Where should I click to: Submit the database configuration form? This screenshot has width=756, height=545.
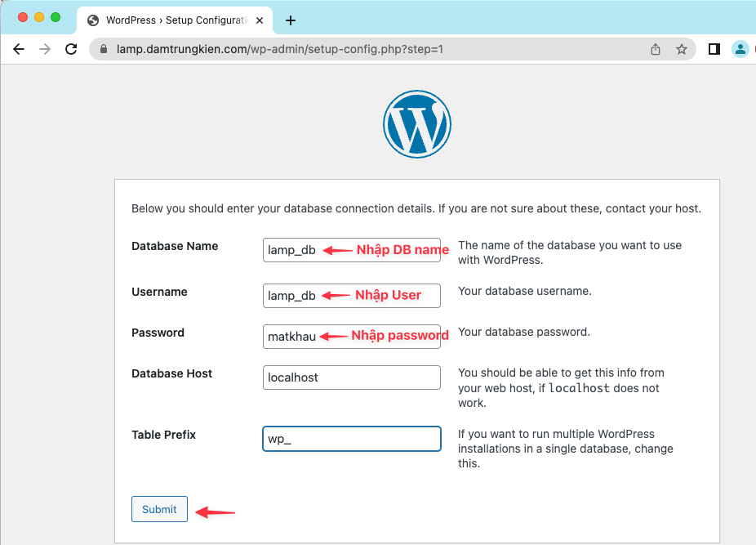[159, 509]
